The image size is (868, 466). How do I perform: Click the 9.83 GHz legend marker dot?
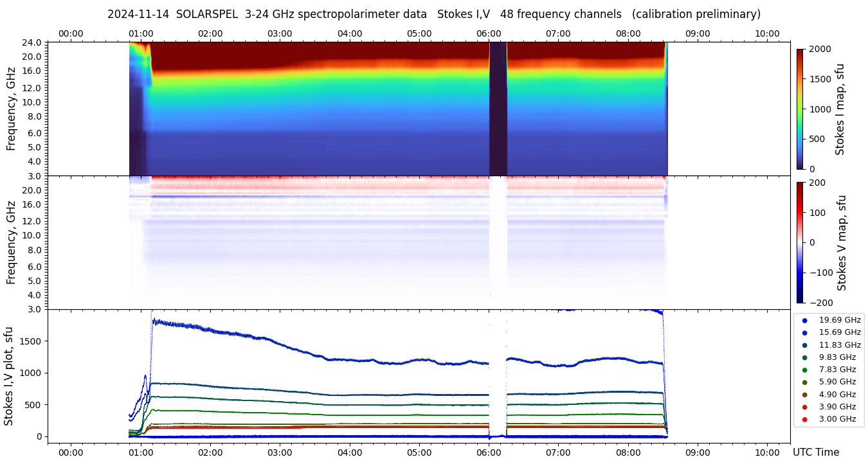pos(804,357)
